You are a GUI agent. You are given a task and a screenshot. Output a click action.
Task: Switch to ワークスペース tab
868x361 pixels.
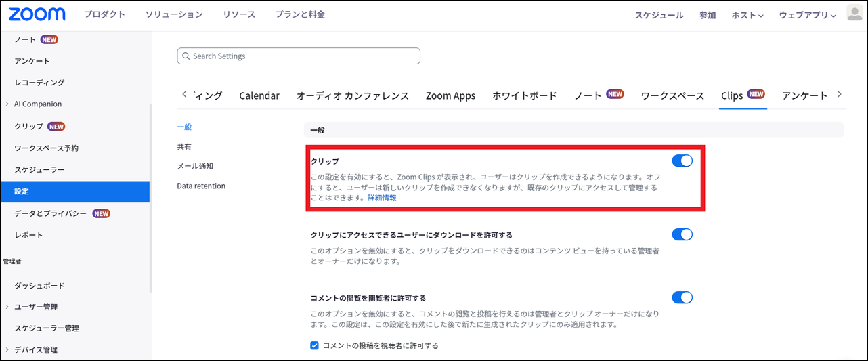click(x=673, y=95)
